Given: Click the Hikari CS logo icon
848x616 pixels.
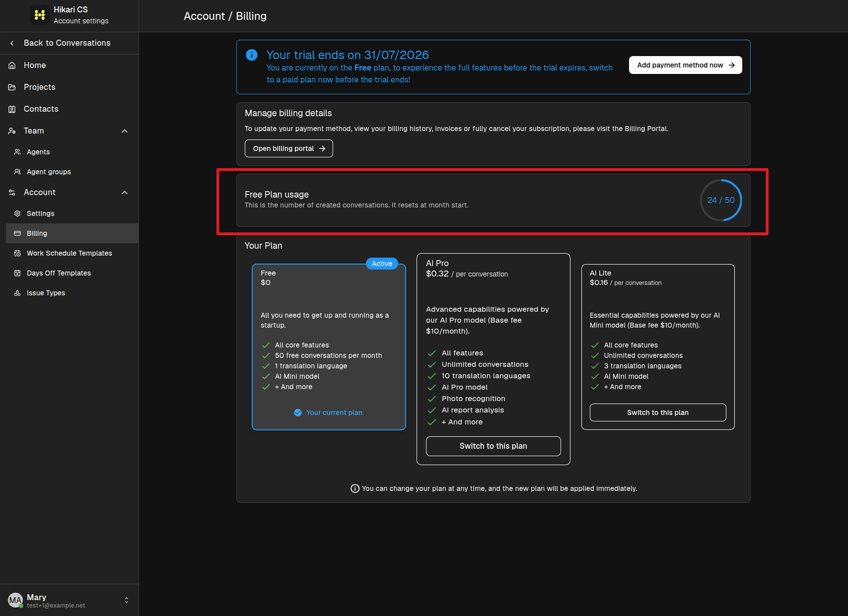Looking at the screenshot, I should (40, 15).
